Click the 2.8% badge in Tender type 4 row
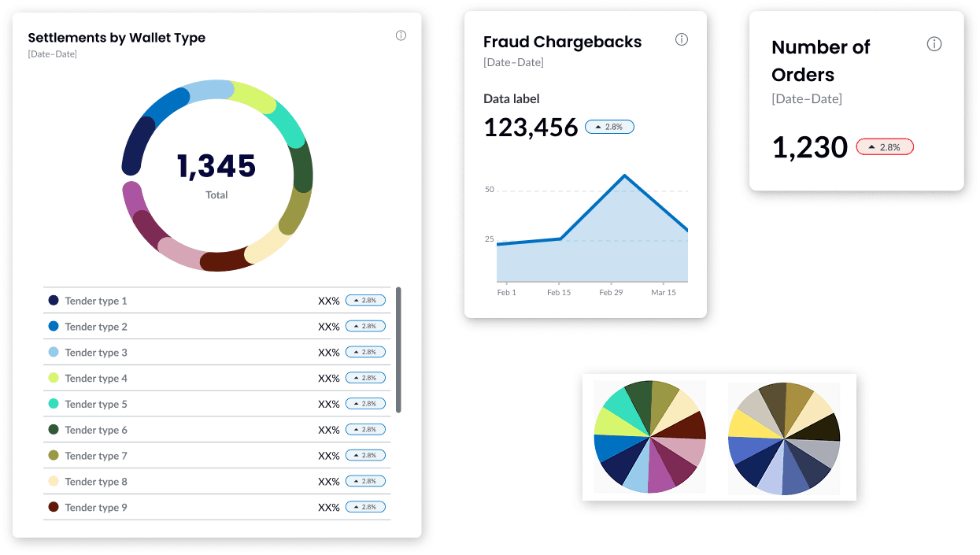This screenshot has width=980, height=555. (x=365, y=378)
